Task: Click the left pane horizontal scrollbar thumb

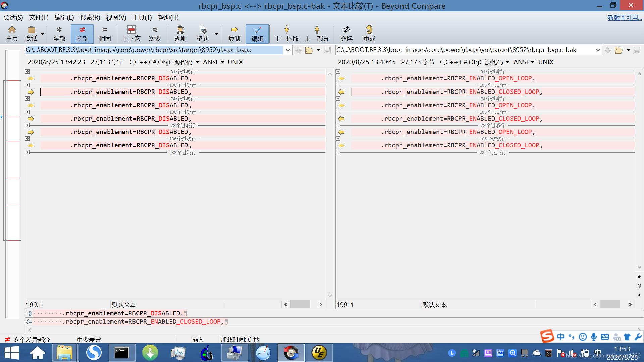Action: click(300, 304)
